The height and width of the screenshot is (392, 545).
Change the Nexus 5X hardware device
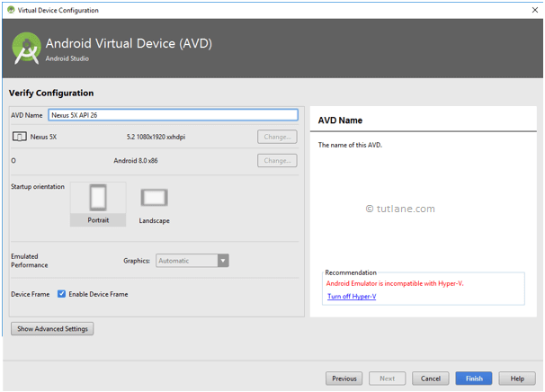click(x=277, y=137)
